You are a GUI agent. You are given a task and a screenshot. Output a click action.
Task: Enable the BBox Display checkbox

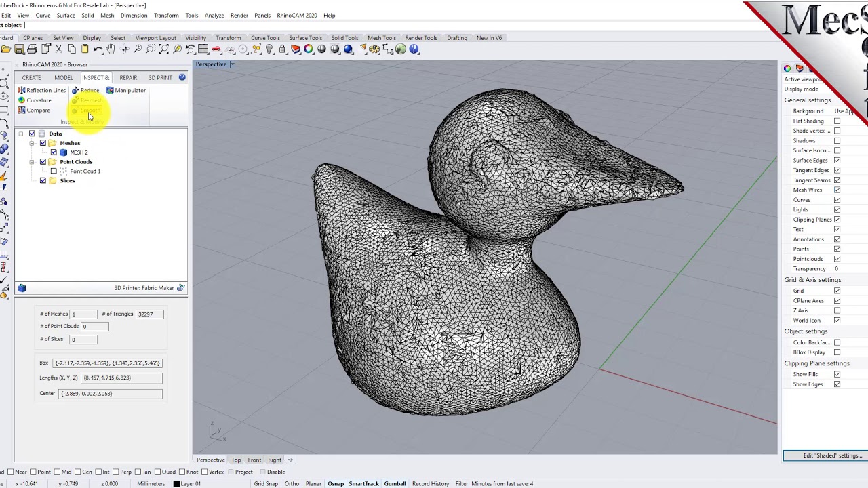pos(837,352)
